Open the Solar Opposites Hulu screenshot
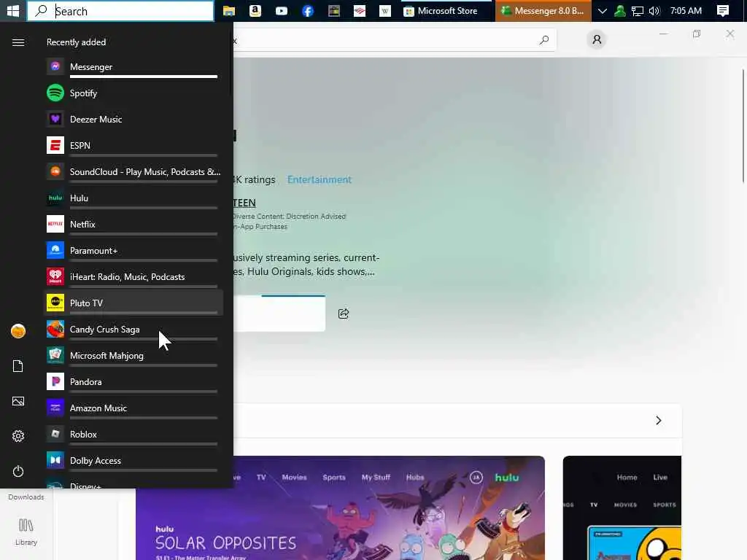 point(340,507)
